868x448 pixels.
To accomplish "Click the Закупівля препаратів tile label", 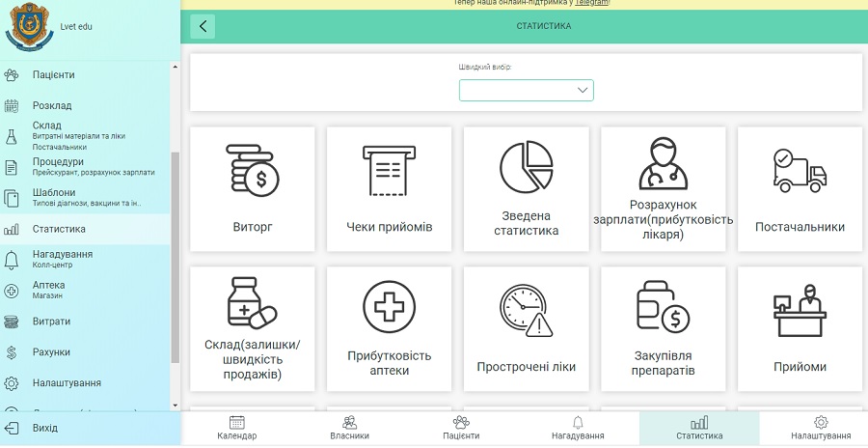I will tap(664, 363).
